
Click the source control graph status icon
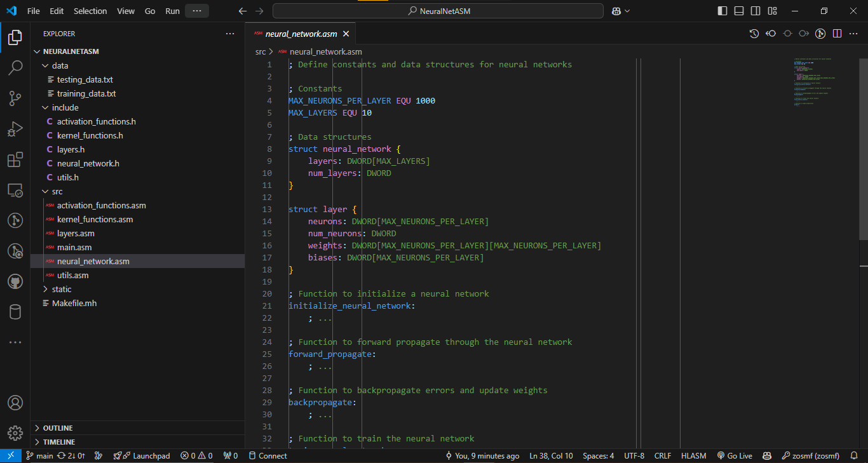(x=98, y=455)
